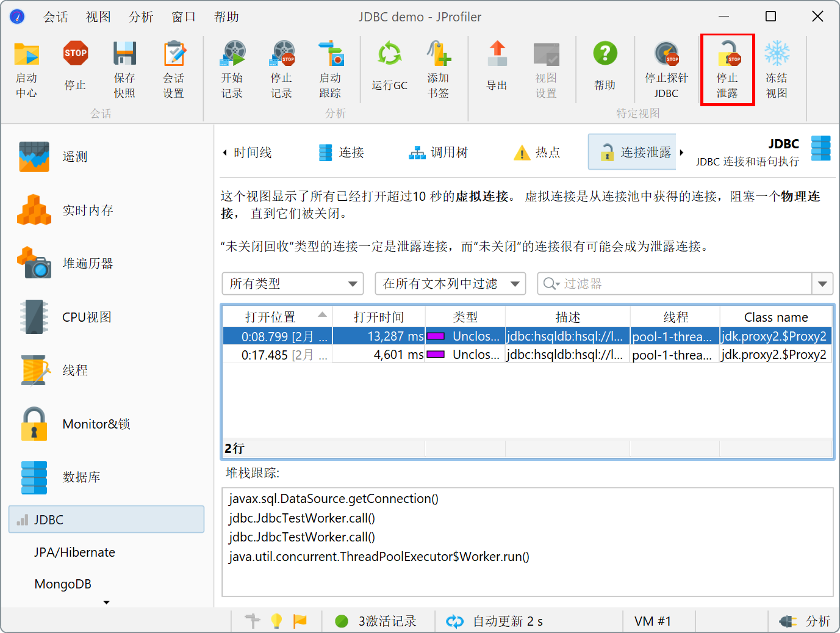Open the filter history dropdown arrow

pos(822,284)
